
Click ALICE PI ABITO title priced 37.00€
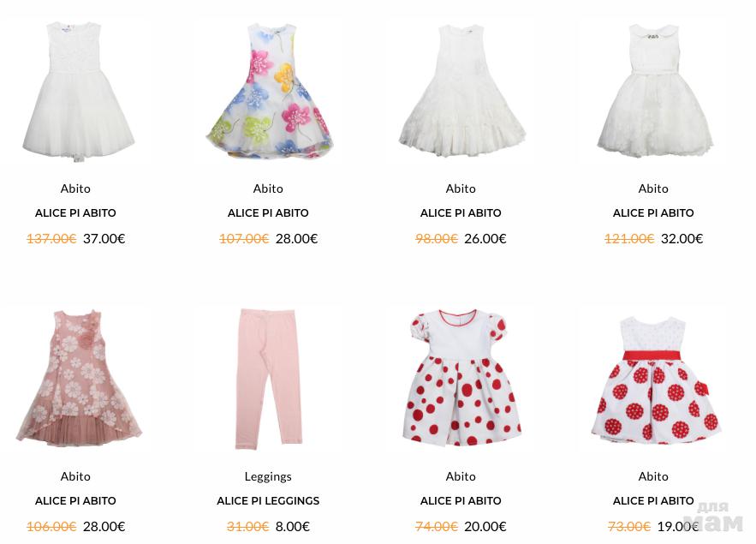pyautogui.click(x=75, y=212)
